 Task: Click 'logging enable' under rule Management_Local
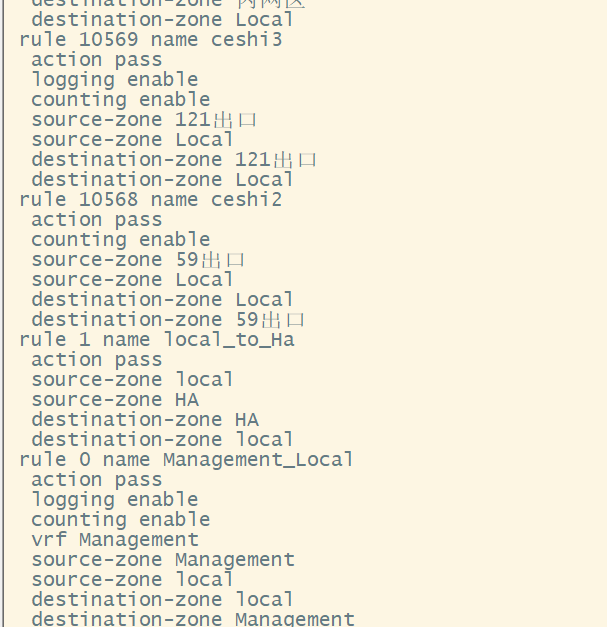[x=115, y=500]
